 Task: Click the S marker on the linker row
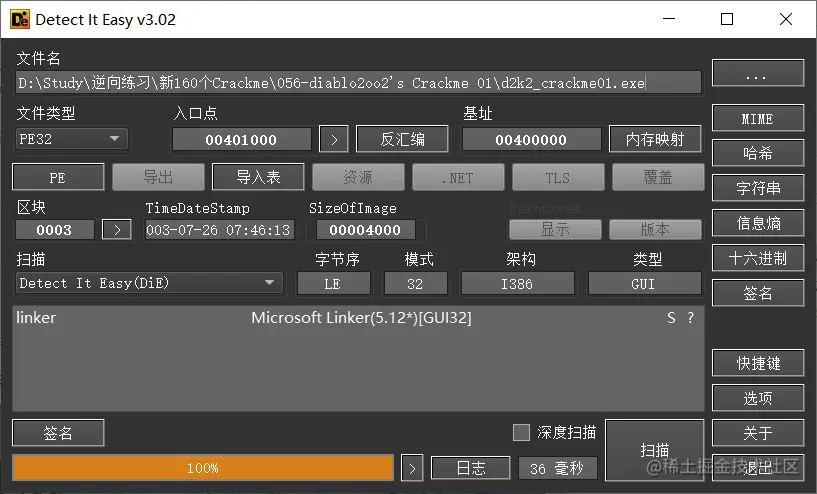click(x=671, y=317)
